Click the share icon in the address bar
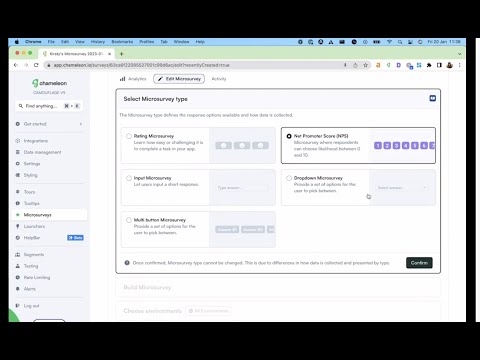The image size is (480, 360). pyautogui.click(x=355, y=65)
